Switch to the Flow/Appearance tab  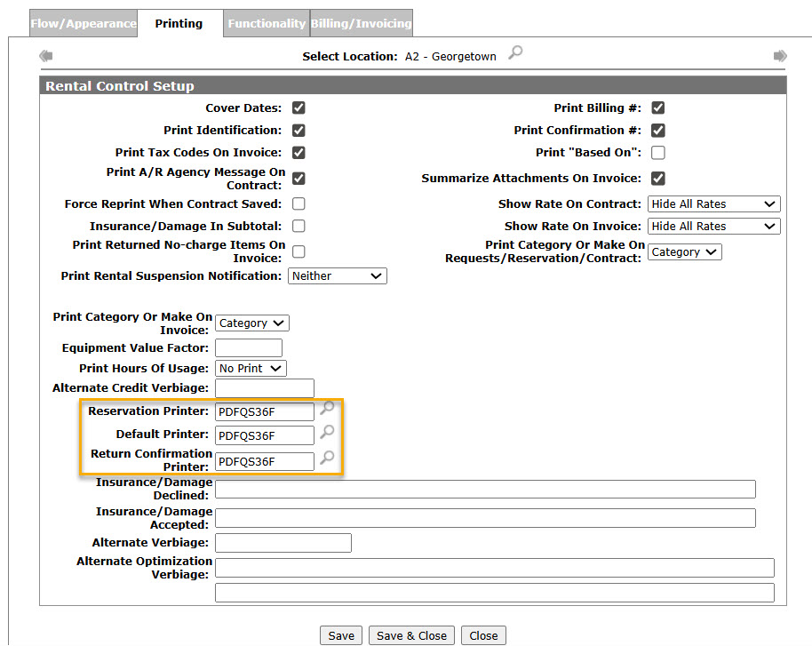(84, 24)
